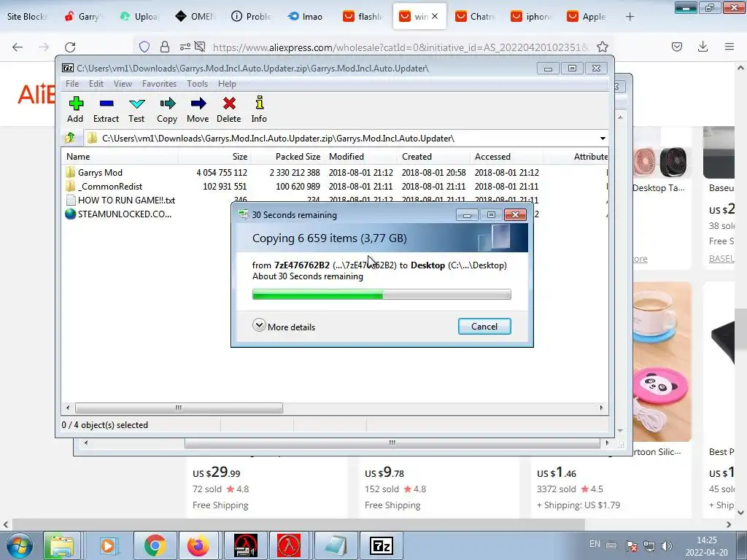Switch to the flashli browser tab
The height and width of the screenshot is (560, 747).
(362, 17)
